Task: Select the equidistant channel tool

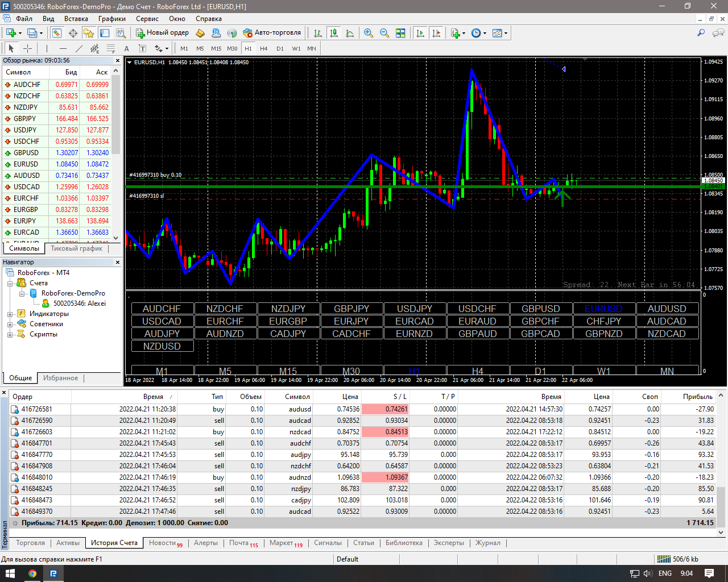Action: point(95,48)
